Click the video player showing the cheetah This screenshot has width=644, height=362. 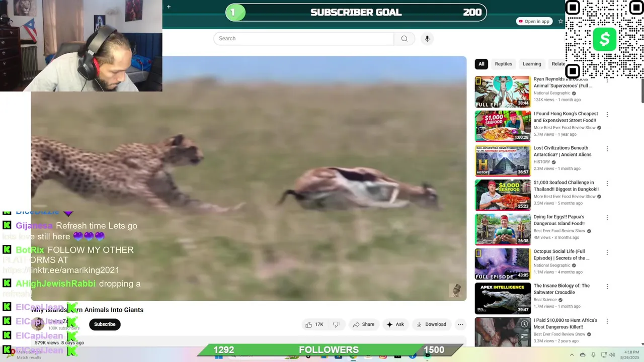pos(249,178)
